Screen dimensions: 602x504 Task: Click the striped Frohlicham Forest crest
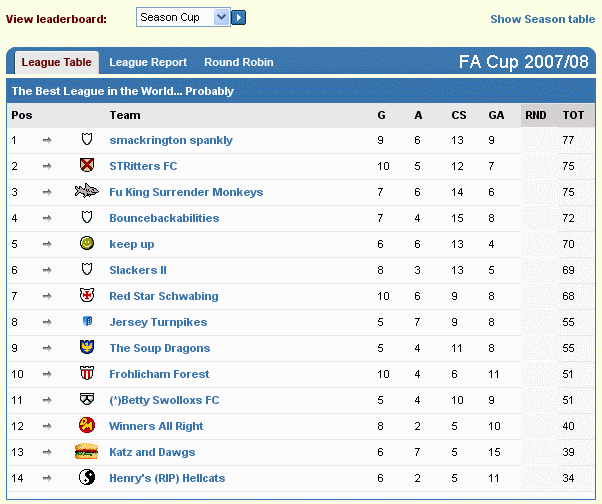click(x=87, y=373)
